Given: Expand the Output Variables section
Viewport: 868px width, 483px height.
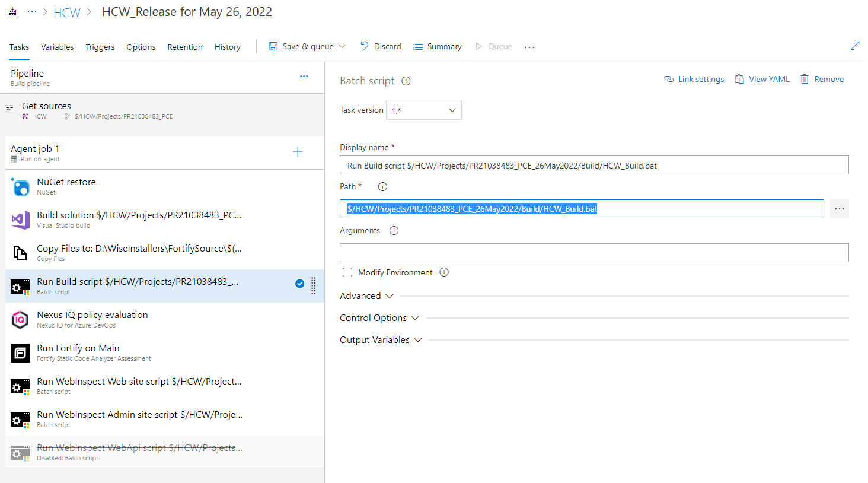Looking at the screenshot, I should click(x=380, y=340).
